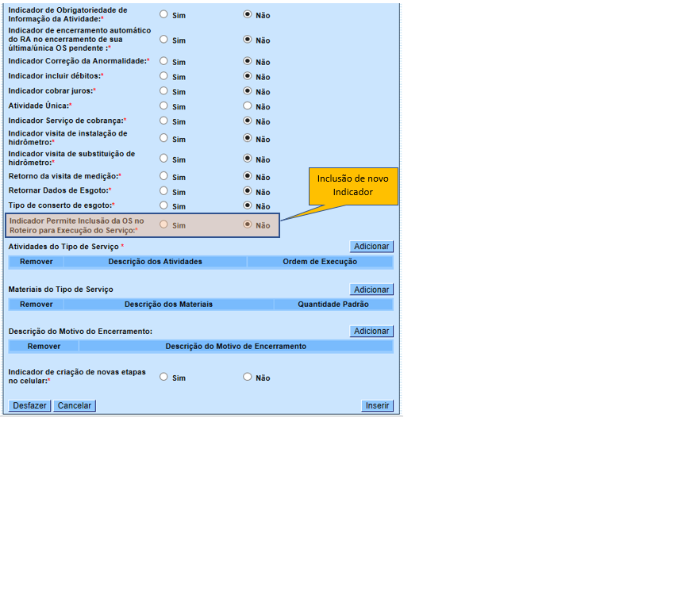Screen dimensions: 700x610
Task: Select Sim for Tipo de conserto de esgoto
Action: coord(163,205)
